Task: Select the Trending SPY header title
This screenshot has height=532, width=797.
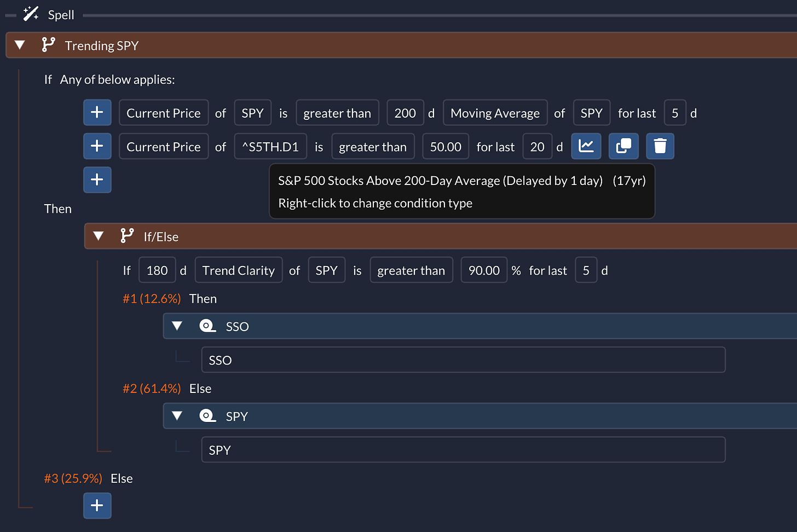Action: pos(102,45)
